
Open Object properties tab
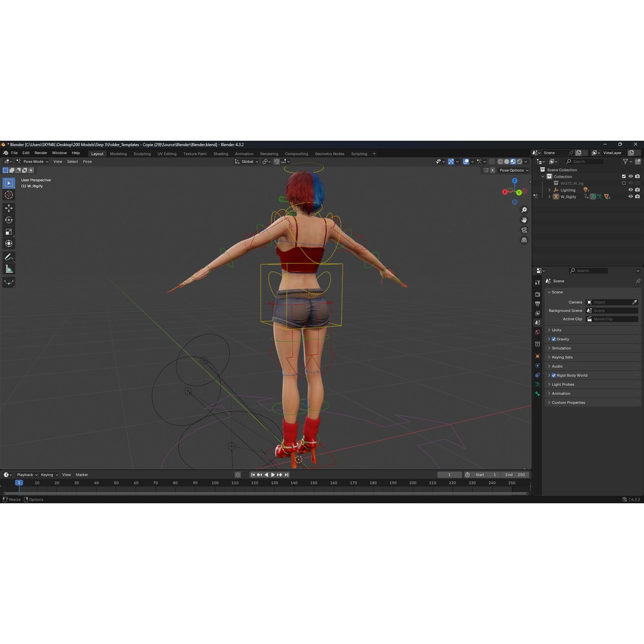coord(537,356)
